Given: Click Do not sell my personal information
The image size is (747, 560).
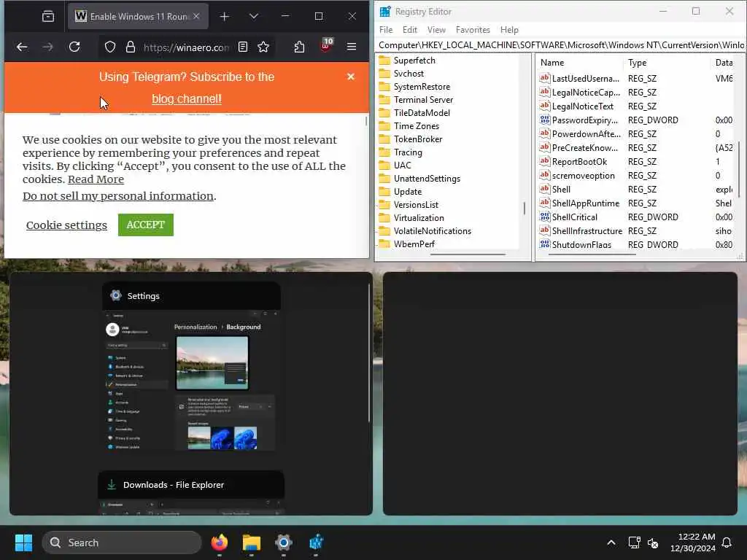Looking at the screenshot, I should pos(118,196).
